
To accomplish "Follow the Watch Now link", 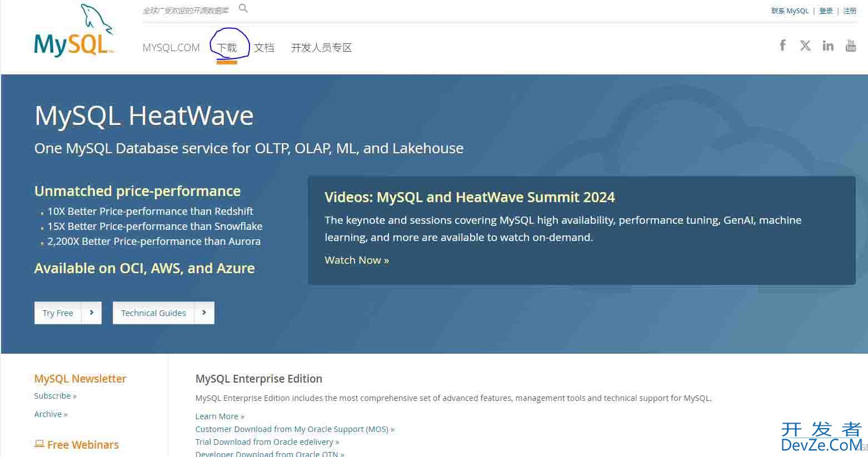I will 357,260.
